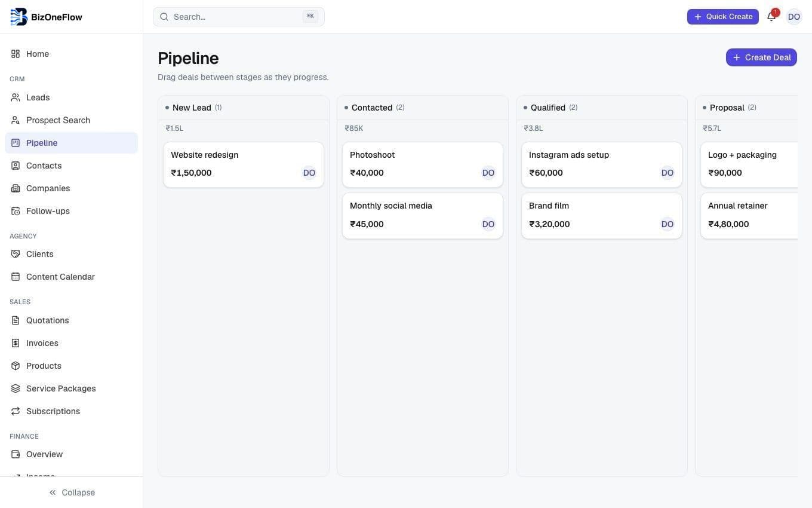Viewport: 812px width, 508px height.
Task: Open the Brand film deal card
Action: pyautogui.click(x=602, y=216)
